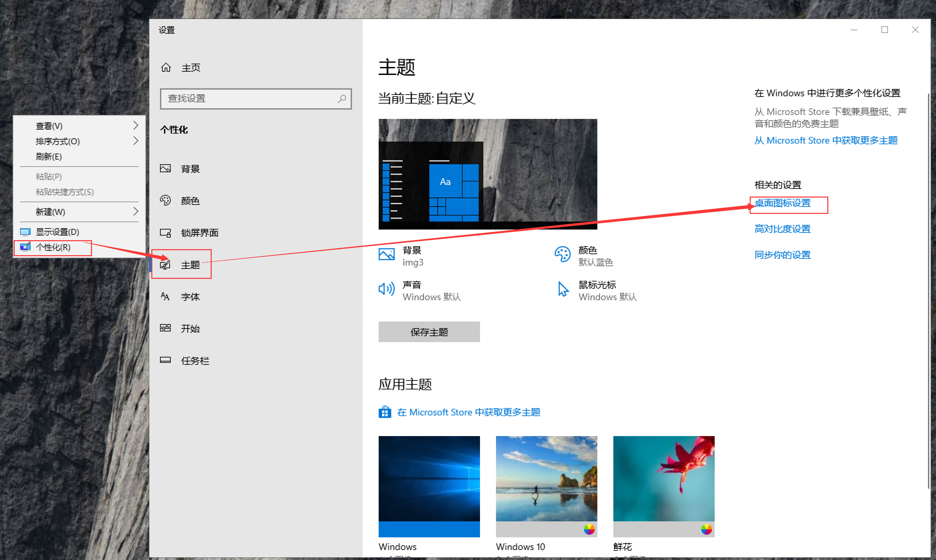
Task: Open 桌面图标设置 link
Action: click(x=782, y=203)
